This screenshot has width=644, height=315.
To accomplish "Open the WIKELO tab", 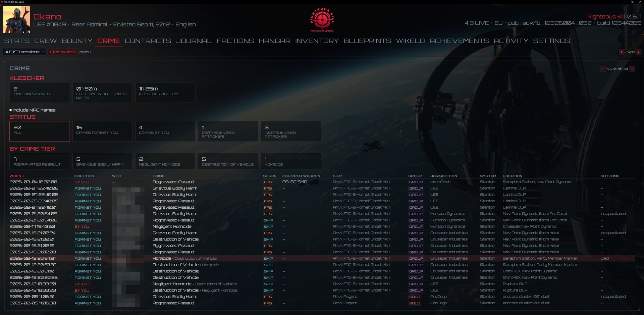I will (410, 41).
